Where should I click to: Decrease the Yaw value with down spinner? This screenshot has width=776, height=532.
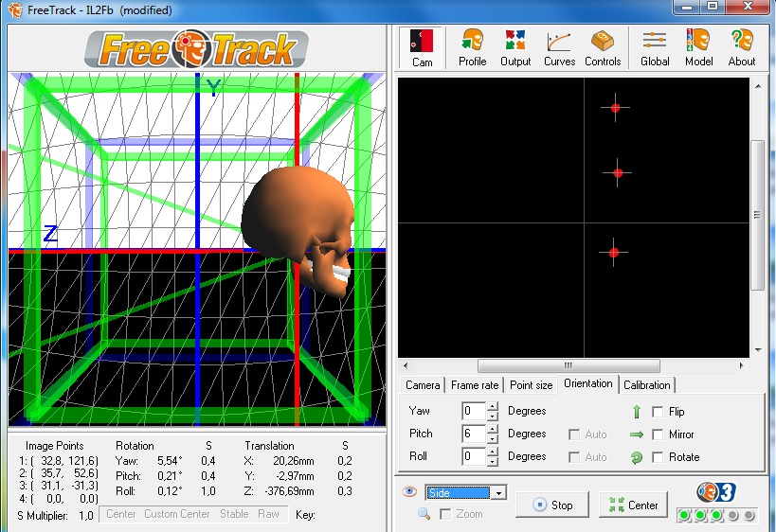click(492, 417)
